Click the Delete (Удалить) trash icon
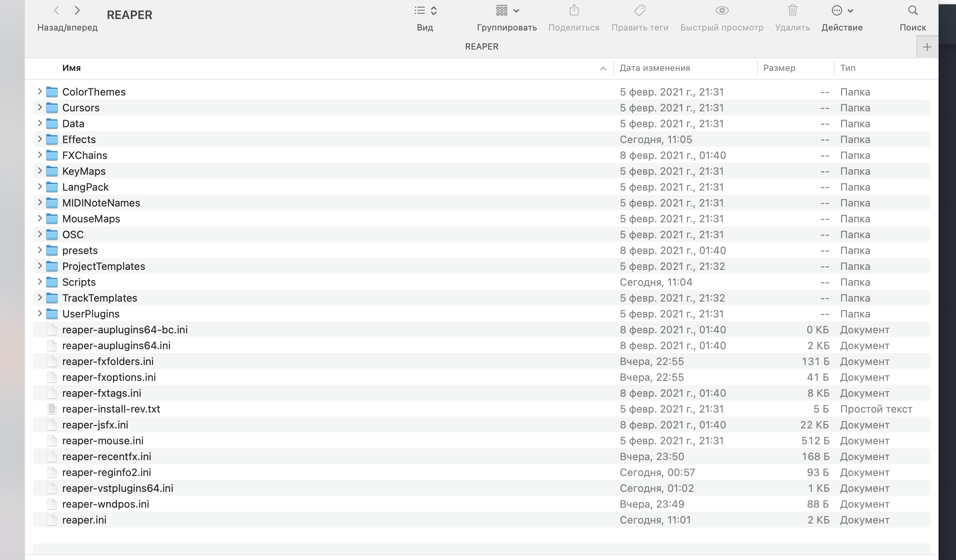 792,11
